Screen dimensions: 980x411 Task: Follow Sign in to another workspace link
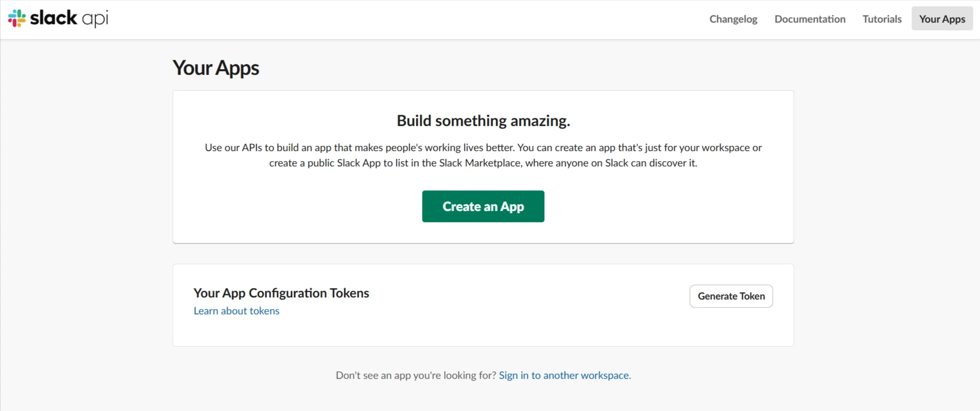[565, 375]
